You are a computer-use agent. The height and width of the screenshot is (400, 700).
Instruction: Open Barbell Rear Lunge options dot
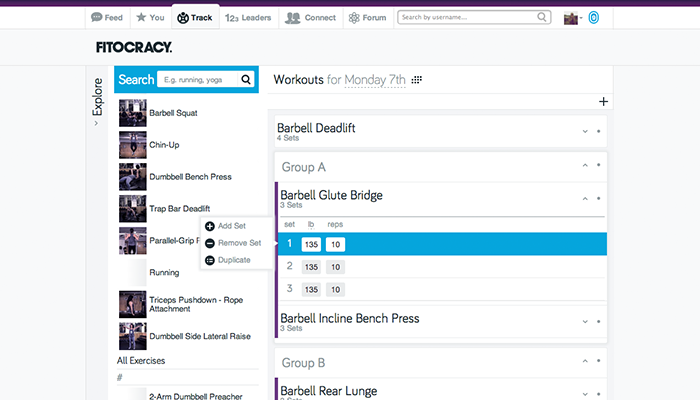pos(599,394)
